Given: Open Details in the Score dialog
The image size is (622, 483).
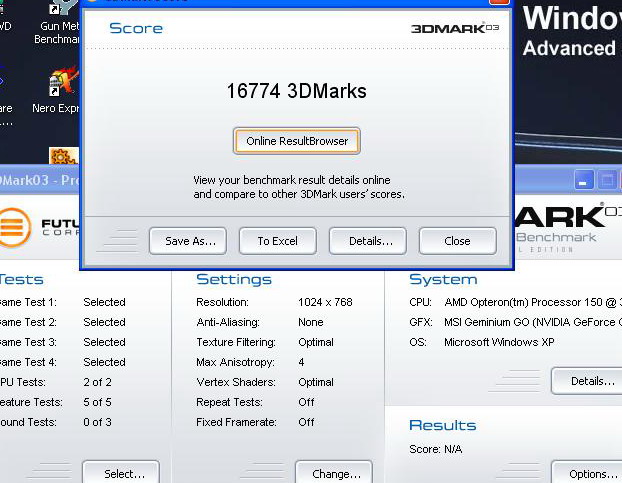Looking at the screenshot, I should click(x=368, y=241).
